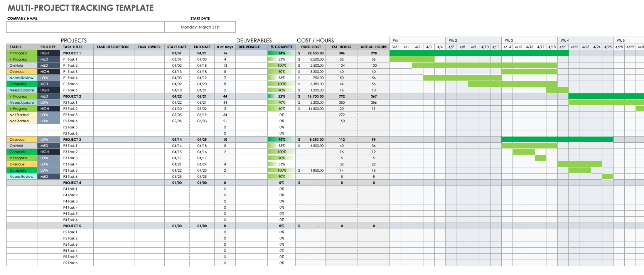Select the PROJECT 4 title cell
The width and height of the screenshot is (644, 275).
pos(77,183)
